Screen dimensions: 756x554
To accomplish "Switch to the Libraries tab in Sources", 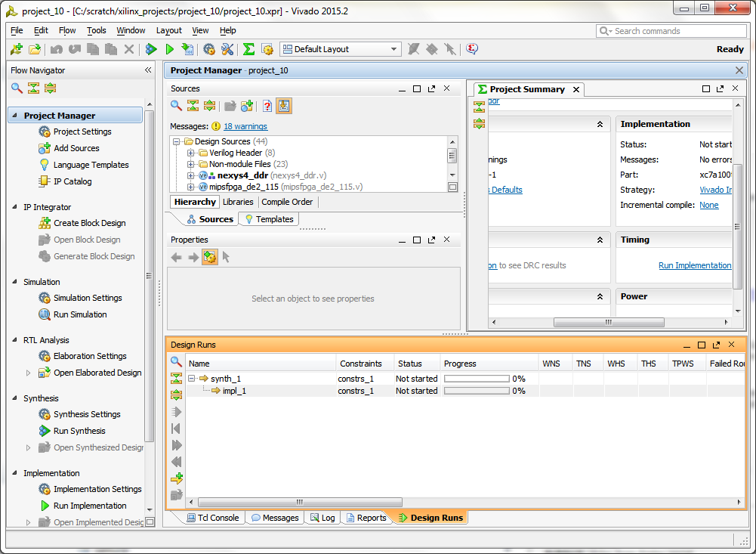I will pyautogui.click(x=238, y=202).
